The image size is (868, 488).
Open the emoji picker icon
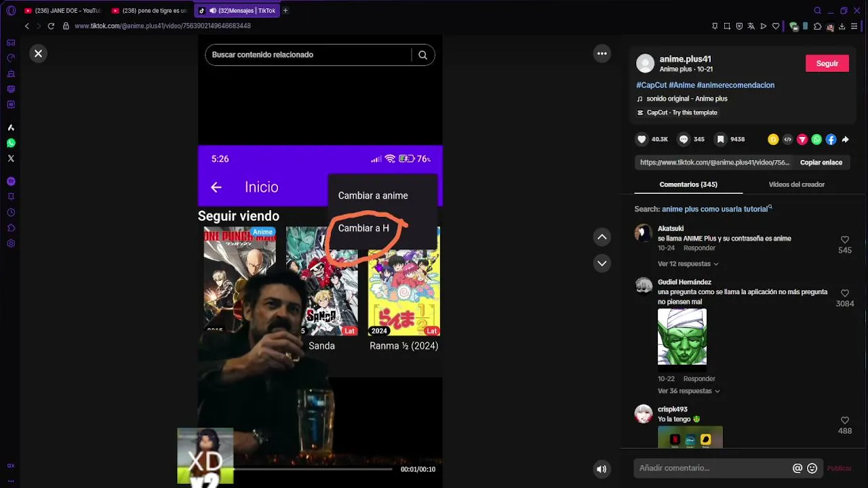[812, 468]
